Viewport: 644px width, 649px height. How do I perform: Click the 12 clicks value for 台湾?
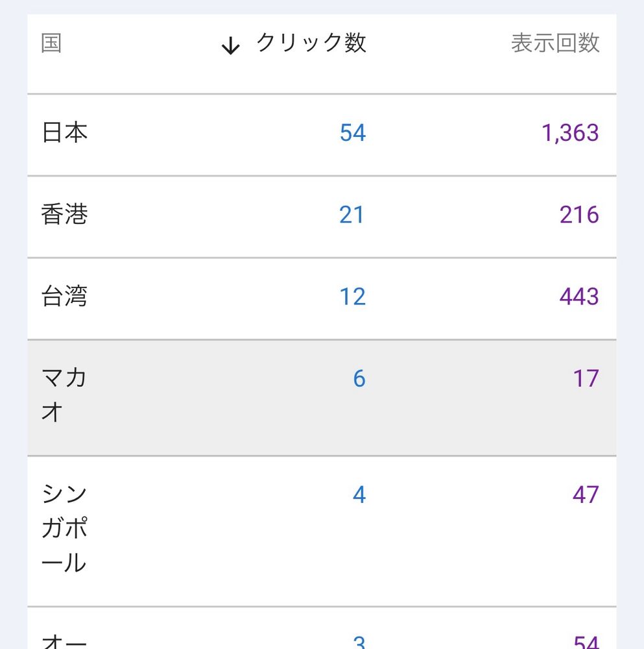pos(353,297)
